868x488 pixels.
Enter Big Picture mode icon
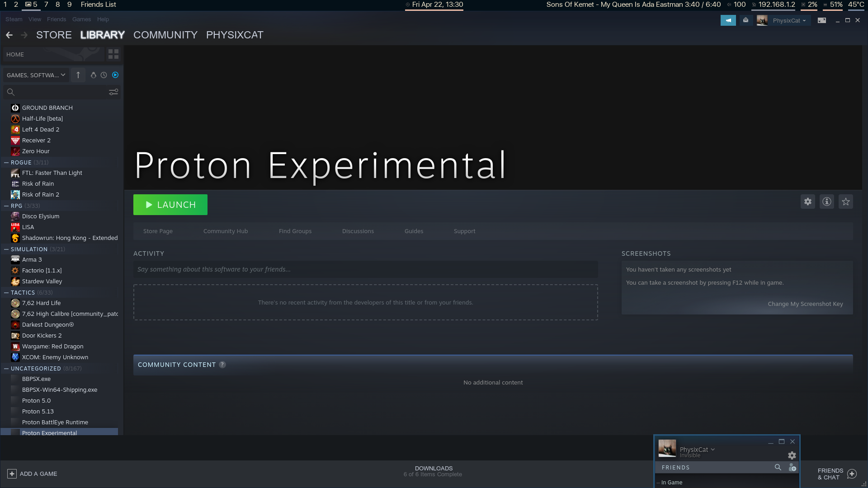pos(822,20)
